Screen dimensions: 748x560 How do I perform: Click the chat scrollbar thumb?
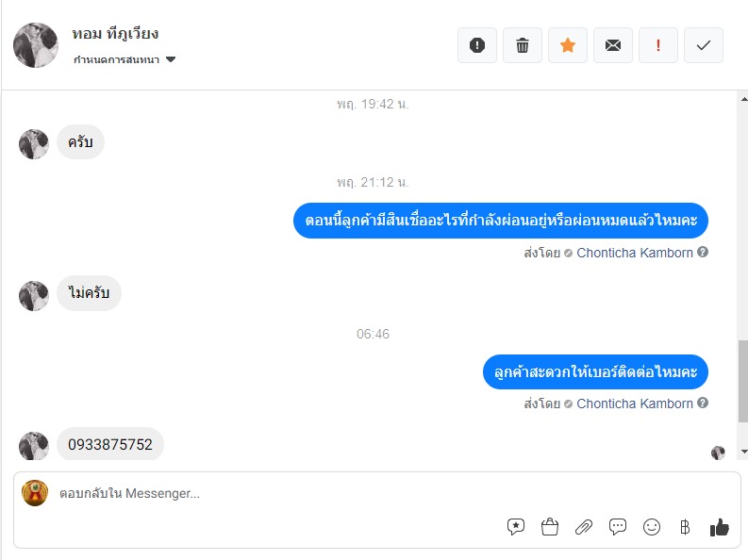tap(742, 382)
